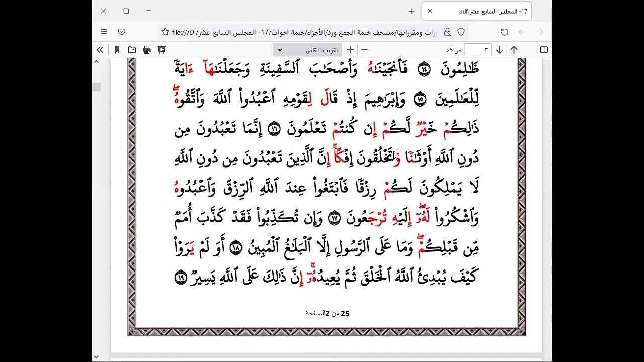Switch to presentation mode
Viewport: 644px width, 362px height.
coord(162,50)
